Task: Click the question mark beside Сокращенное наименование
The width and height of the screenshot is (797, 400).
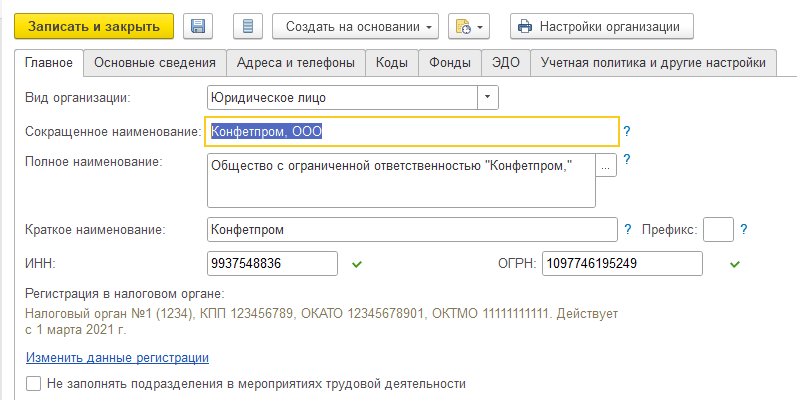Action: (x=627, y=132)
